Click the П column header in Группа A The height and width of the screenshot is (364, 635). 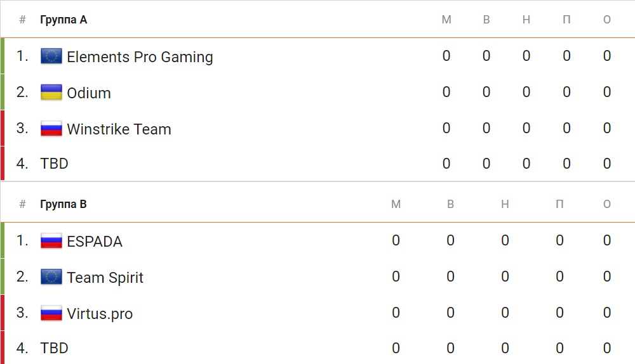click(566, 20)
